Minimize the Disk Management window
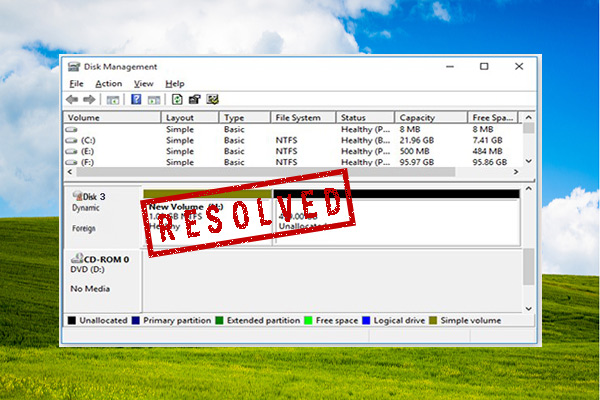 click(x=450, y=67)
